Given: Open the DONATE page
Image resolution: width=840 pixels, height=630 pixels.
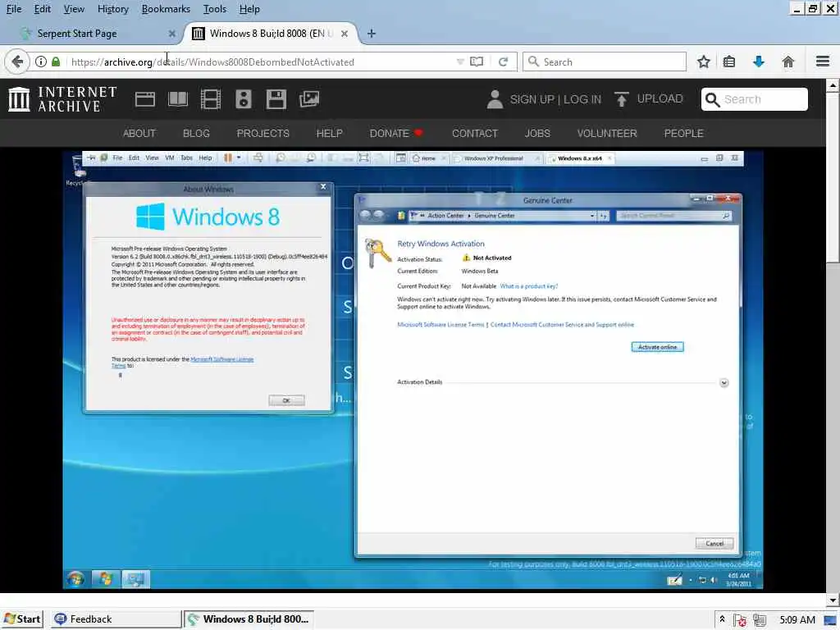Looking at the screenshot, I should pos(396,134).
